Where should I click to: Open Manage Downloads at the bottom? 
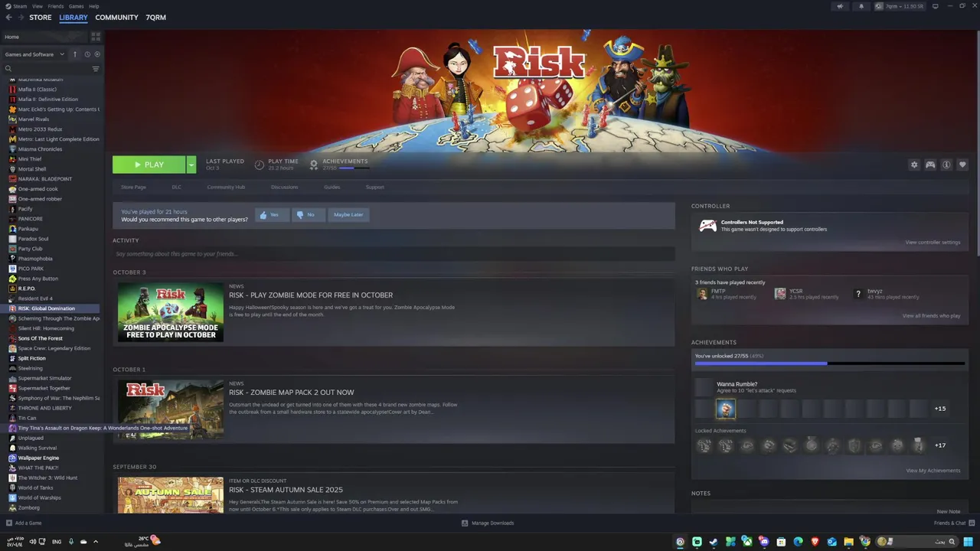pos(488,523)
